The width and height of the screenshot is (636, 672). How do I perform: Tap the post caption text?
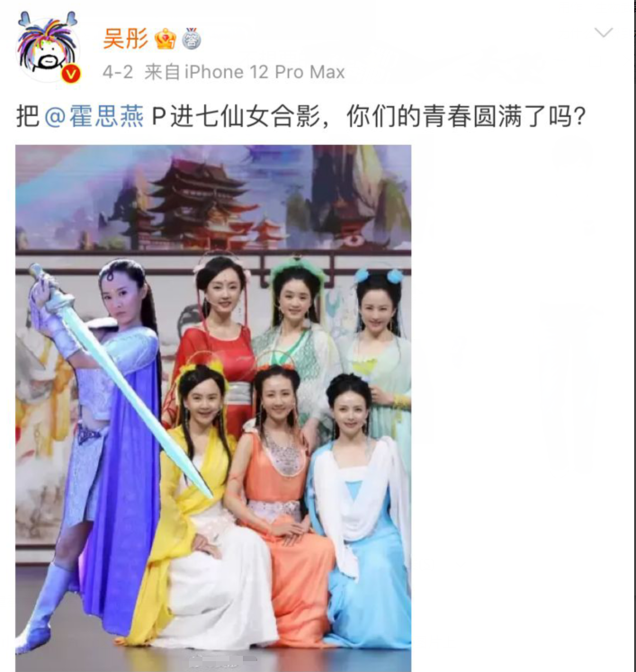click(x=300, y=116)
